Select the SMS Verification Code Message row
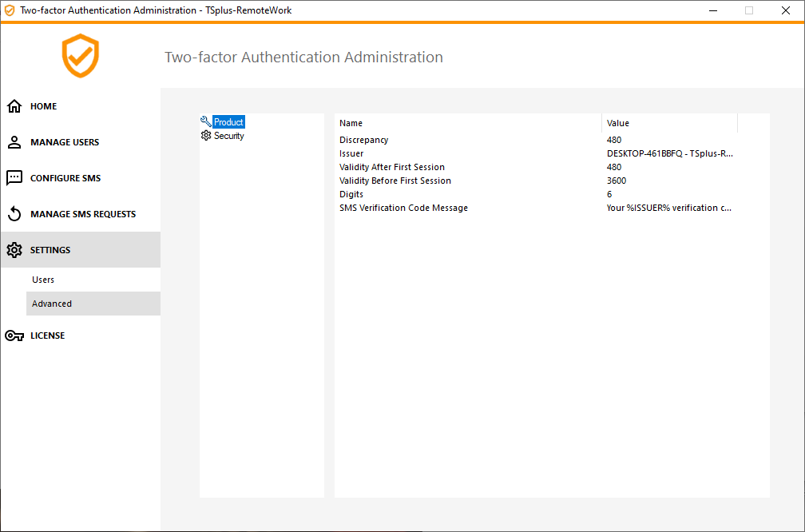The height and width of the screenshot is (532, 805). (x=403, y=207)
